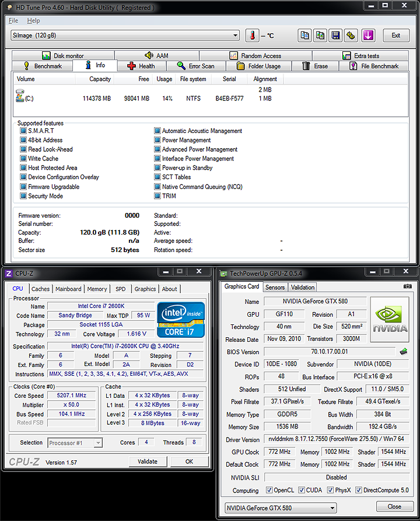This screenshot has width=420, height=521.
Task: Click the Close button in GPU-Z
Action: [394, 506]
